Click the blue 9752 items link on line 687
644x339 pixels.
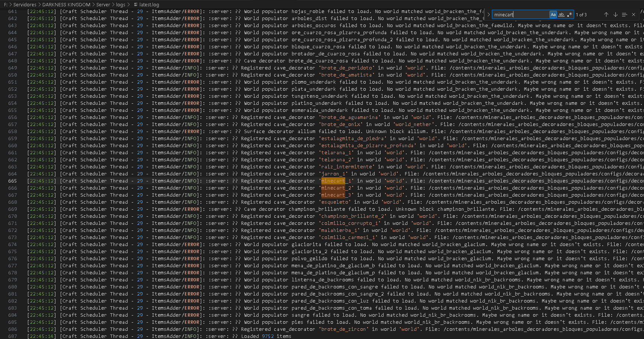[x=268, y=336]
